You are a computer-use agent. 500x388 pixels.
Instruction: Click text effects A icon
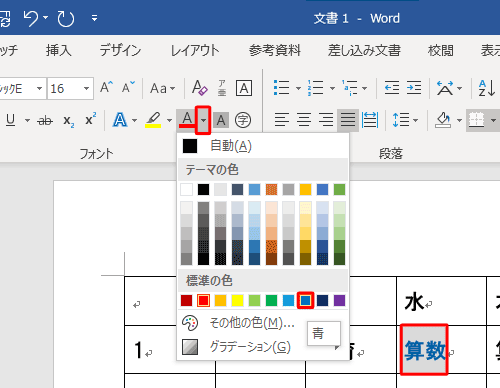tap(120, 120)
